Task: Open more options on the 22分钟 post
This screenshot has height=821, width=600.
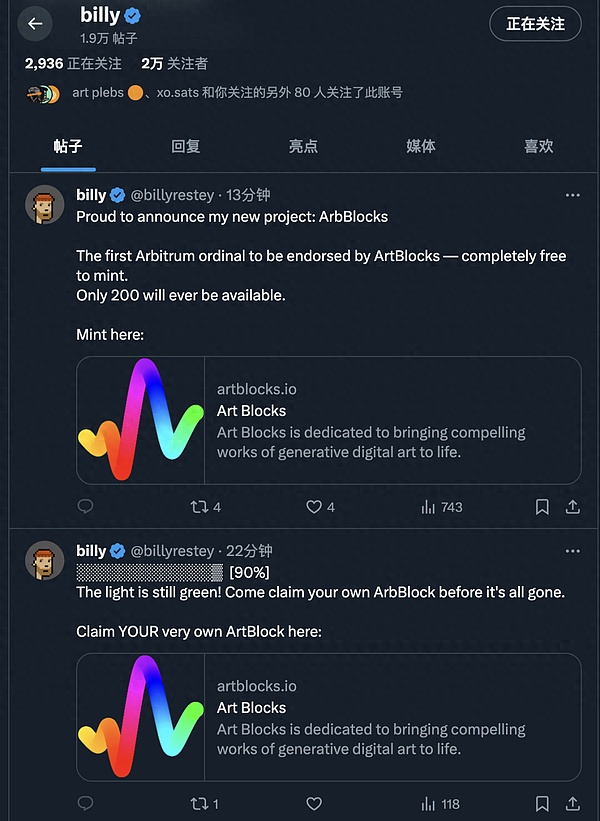Action: click(x=572, y=551)
